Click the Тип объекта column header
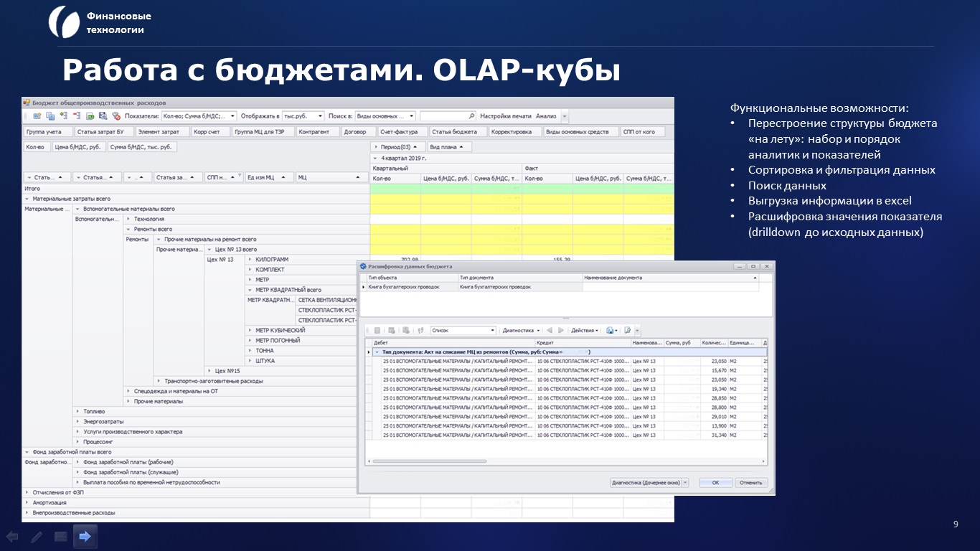This screenshot has width=980, height=551. 411,278
